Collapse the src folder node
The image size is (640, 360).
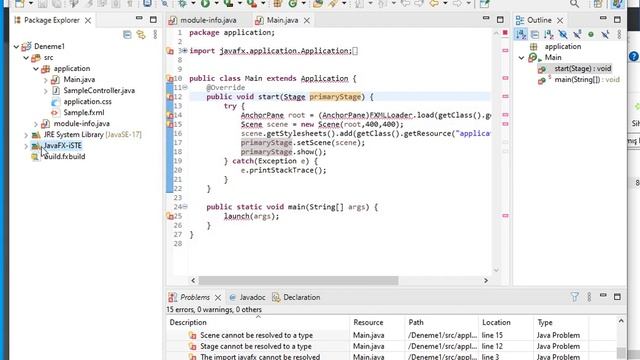pos(26,58)
